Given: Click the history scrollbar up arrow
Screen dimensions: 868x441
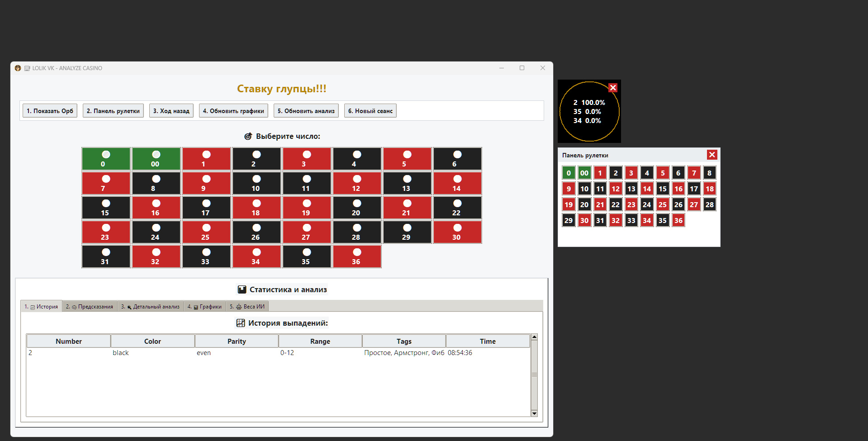Looking at the screenshot, I should click(534, 337).
